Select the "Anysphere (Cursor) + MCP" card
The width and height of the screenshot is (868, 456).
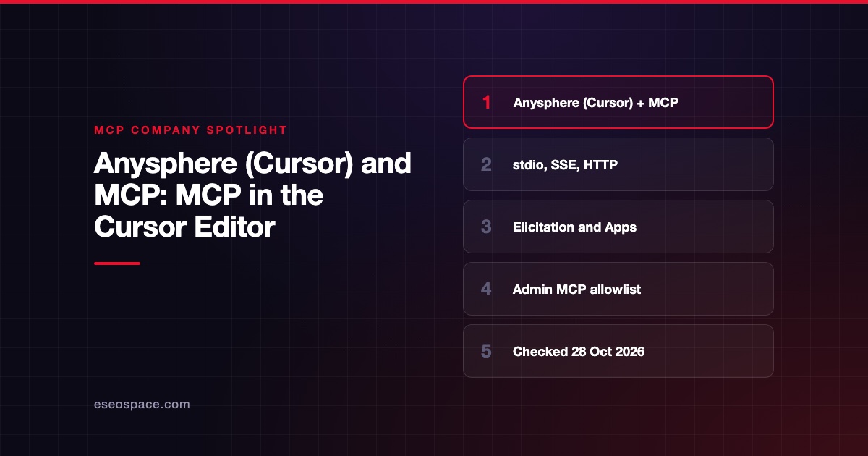tap(618, 102)
